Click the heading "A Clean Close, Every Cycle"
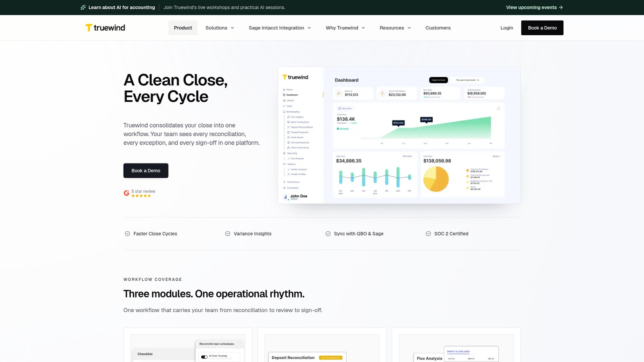Image resolution: width=644 pixels, height=362 pixels. [x=176, y=88]
